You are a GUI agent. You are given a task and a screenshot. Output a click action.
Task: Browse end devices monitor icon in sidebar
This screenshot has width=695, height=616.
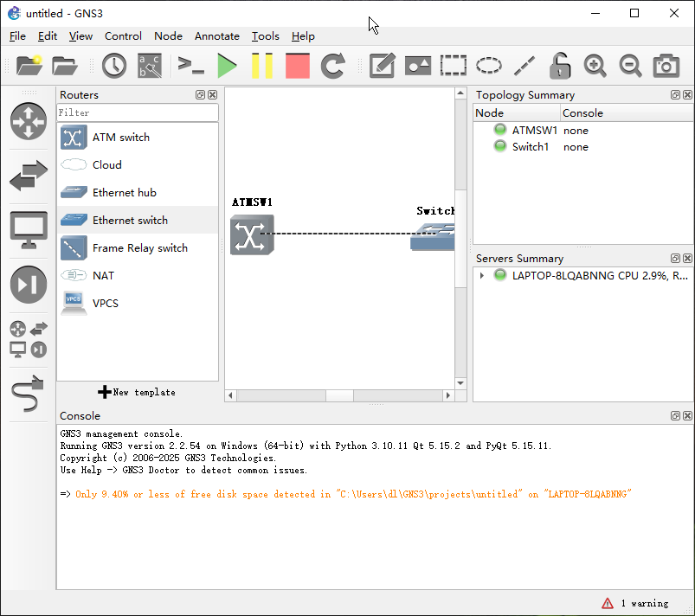[x=29, y=230]
